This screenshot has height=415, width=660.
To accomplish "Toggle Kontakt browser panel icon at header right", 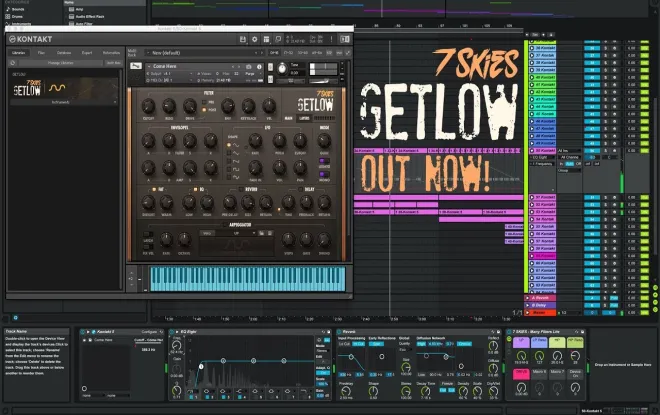I will [345, 39].
